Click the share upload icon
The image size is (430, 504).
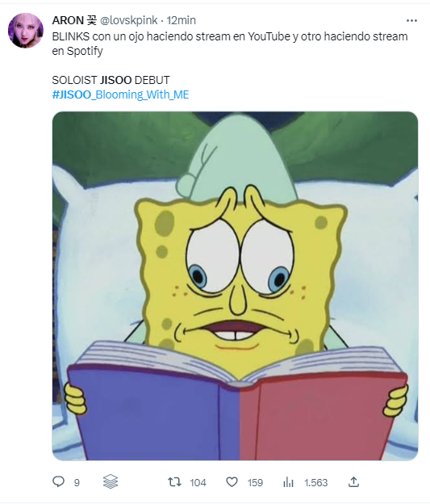click(353, 482)
